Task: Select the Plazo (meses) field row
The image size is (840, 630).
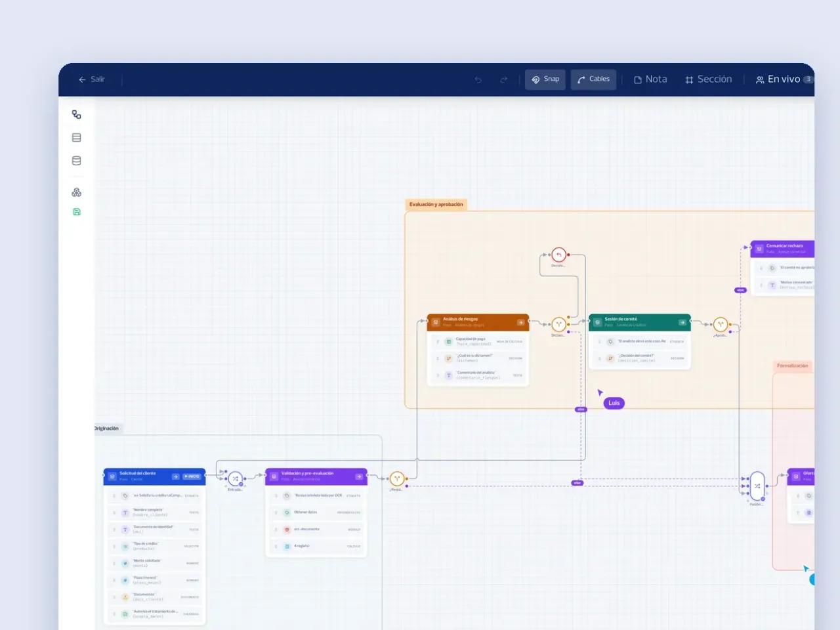Action: 155,580
